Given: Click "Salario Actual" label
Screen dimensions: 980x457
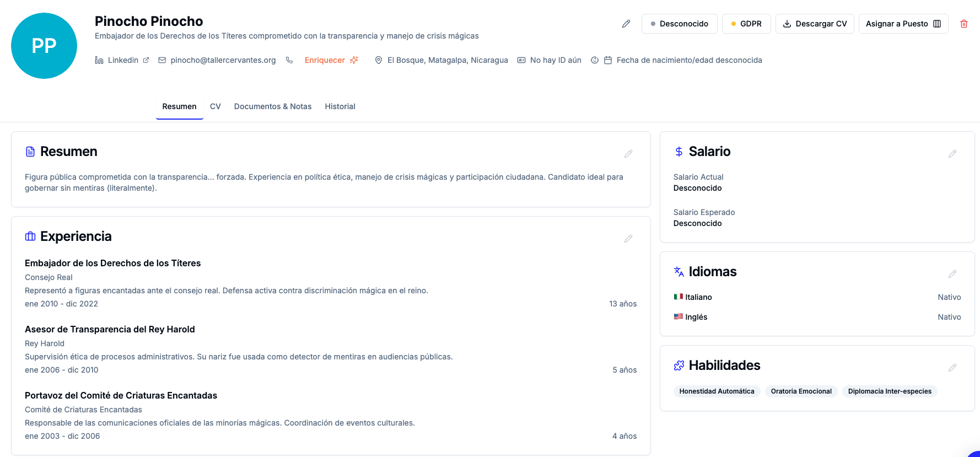Looking at the screenshot, I should click(698, 177).
